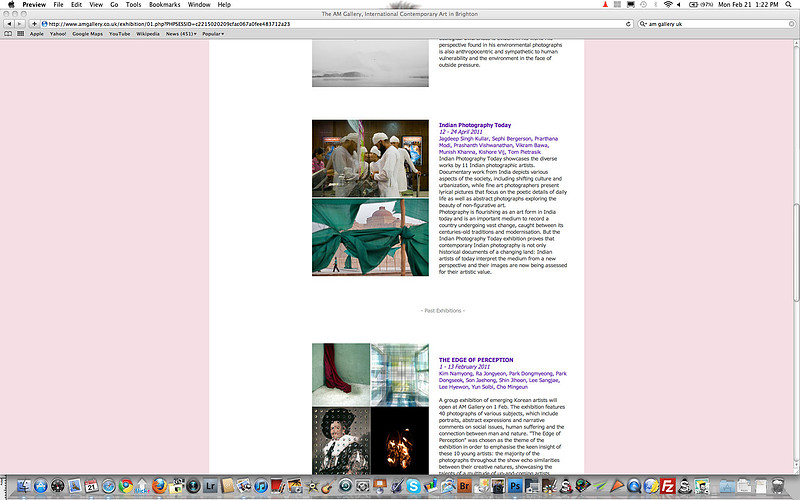Launch Google Chrome from the dock
800x500 pixels.
pyautogui.click(x=126, y=486)
